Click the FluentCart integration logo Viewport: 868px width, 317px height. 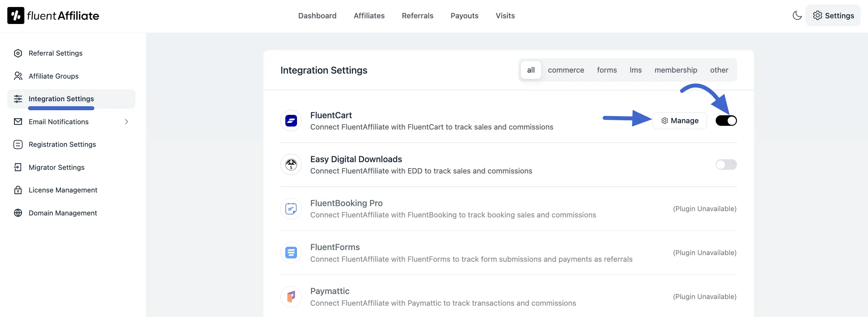[290, 121]
